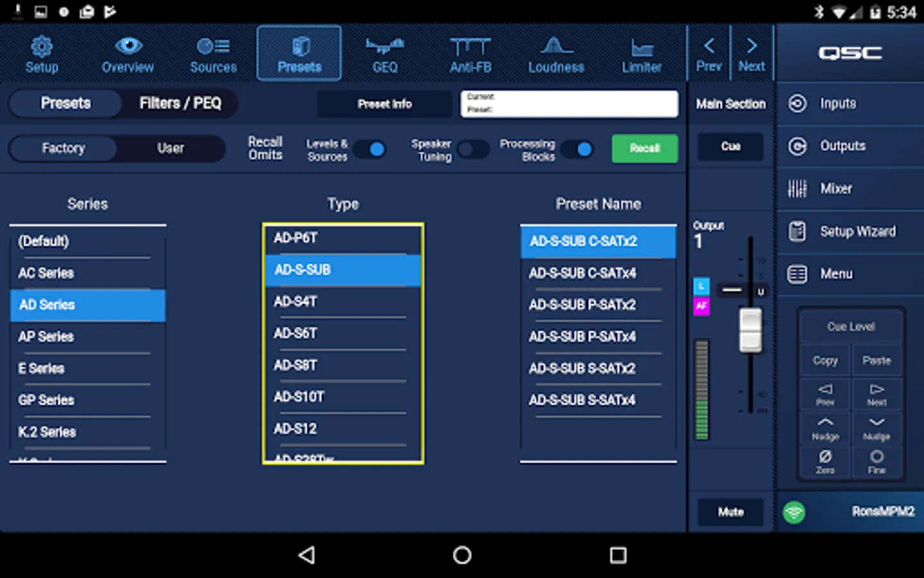Go to Next section arrow

tap(751, 54)
